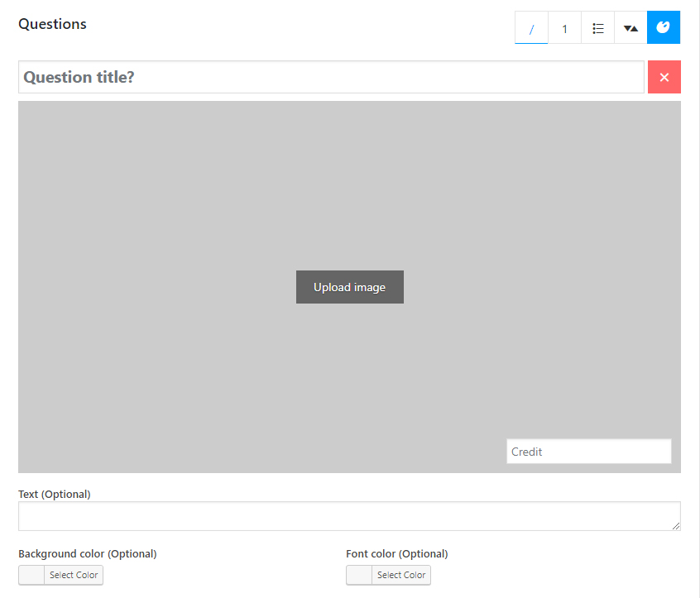
Task: Click the Questions section heading
Action: [x=52, y=24]
